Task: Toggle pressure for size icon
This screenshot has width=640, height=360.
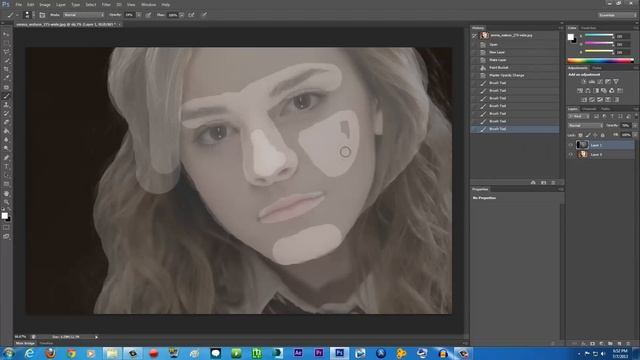Action: pyautogui.click(x=204, y=15)
